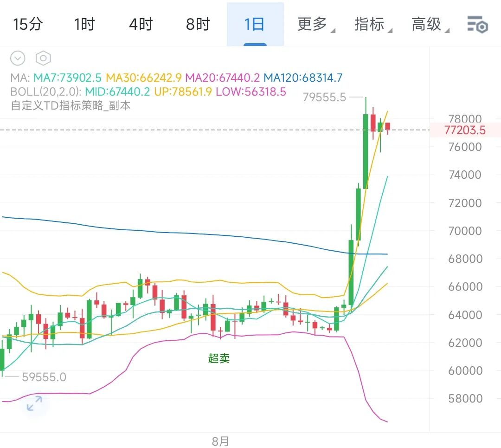Click the 8月 date axis label

[220, 442]
